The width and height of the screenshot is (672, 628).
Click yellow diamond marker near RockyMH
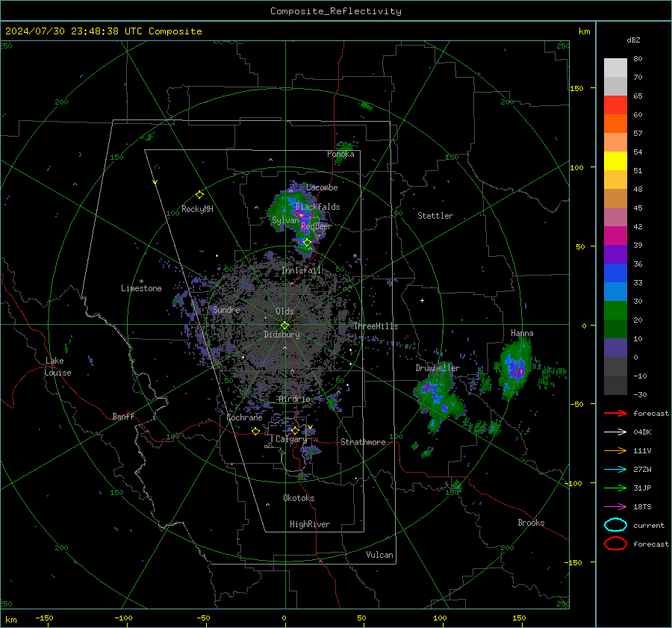click(199, 195)
